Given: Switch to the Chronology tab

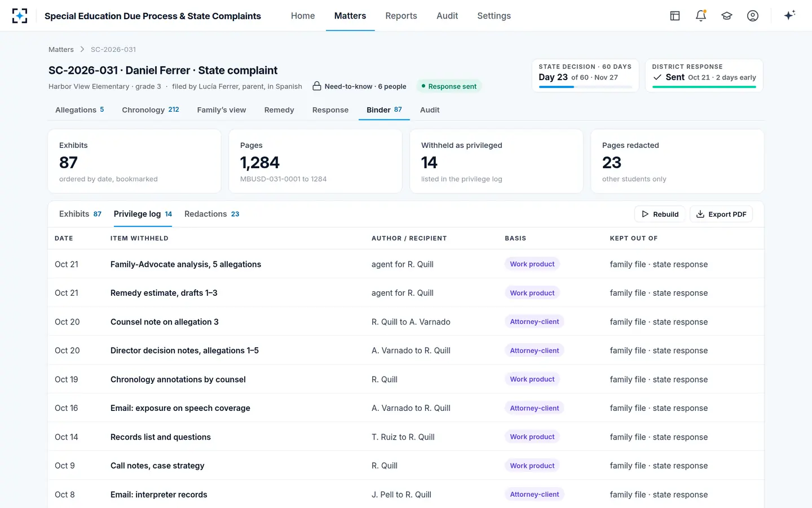Looking at the screenshot, I should click(x=151, y=110).
